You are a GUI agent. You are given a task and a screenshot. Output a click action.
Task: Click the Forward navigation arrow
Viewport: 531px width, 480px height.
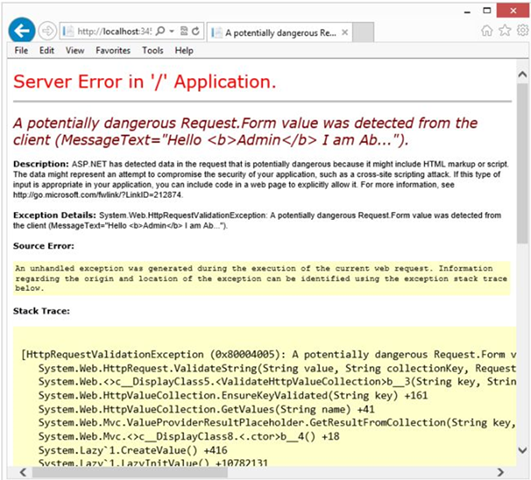[x=47, y=31]
